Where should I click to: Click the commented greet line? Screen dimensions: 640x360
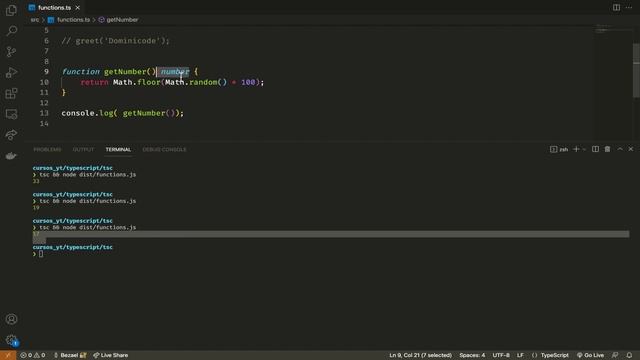115,41
